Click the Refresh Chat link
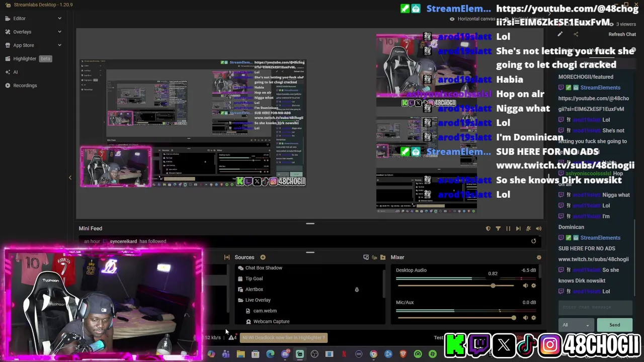This screenshot has height=362, width=644. (x=622, y=34)
